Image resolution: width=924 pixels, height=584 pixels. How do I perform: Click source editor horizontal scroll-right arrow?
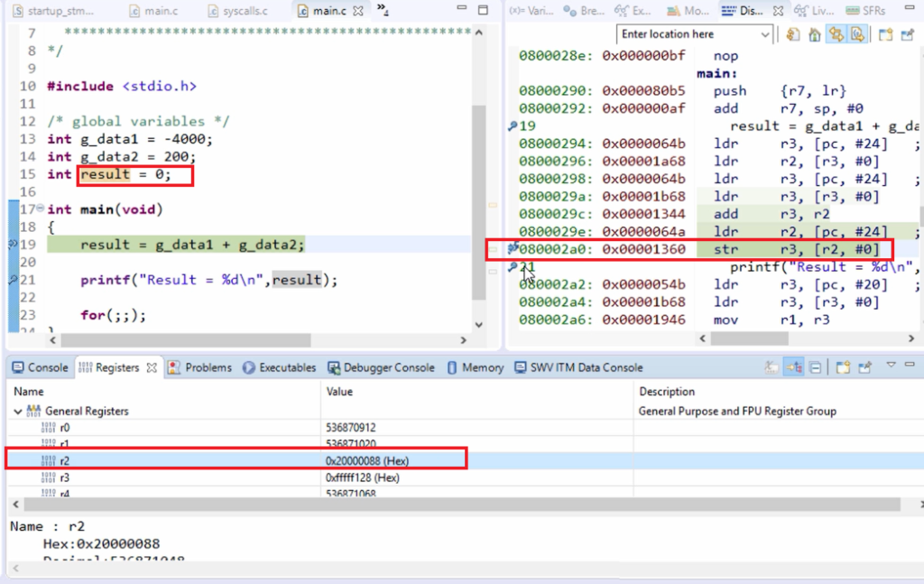click(x=463, y=340)
